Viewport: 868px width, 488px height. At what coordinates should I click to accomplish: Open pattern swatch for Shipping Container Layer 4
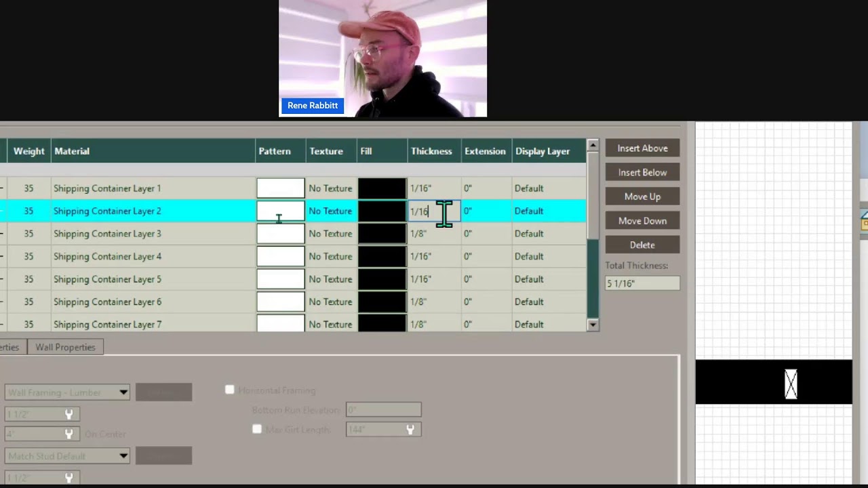pos(281,256)
